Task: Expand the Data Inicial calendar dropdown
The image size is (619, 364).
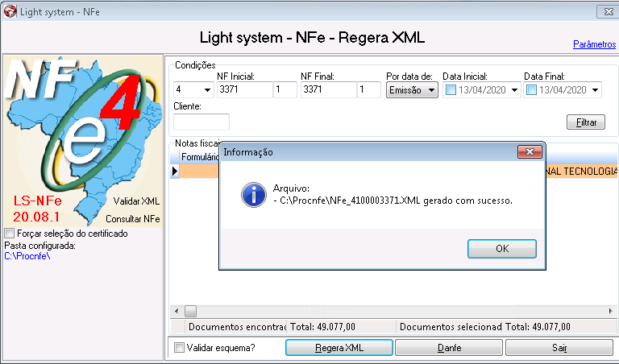Action: click(x=514, y=90)
